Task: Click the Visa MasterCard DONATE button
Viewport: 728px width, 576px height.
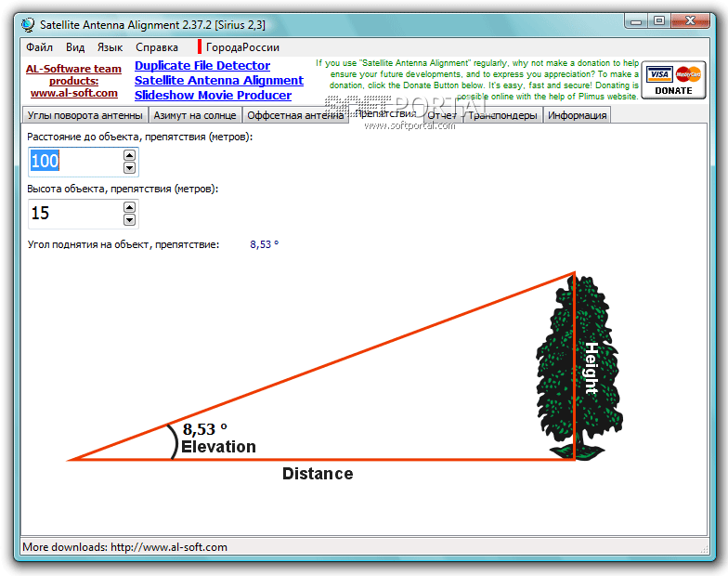Action: 674,80
